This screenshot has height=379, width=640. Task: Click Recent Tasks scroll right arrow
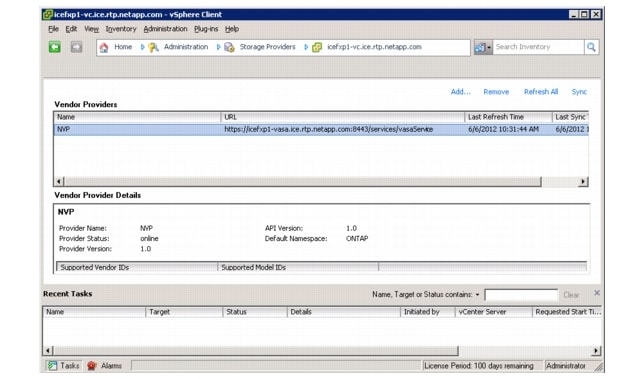(596, 350)
